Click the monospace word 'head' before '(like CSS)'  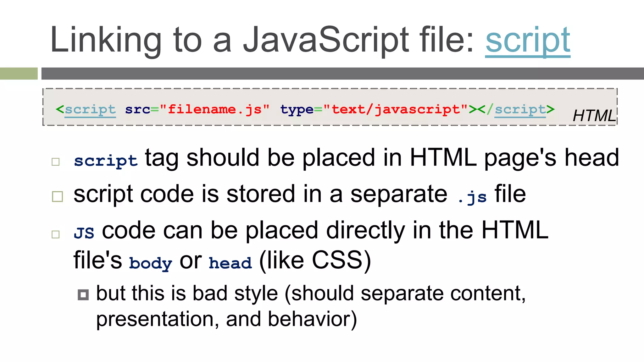click(x=230, y=263)
